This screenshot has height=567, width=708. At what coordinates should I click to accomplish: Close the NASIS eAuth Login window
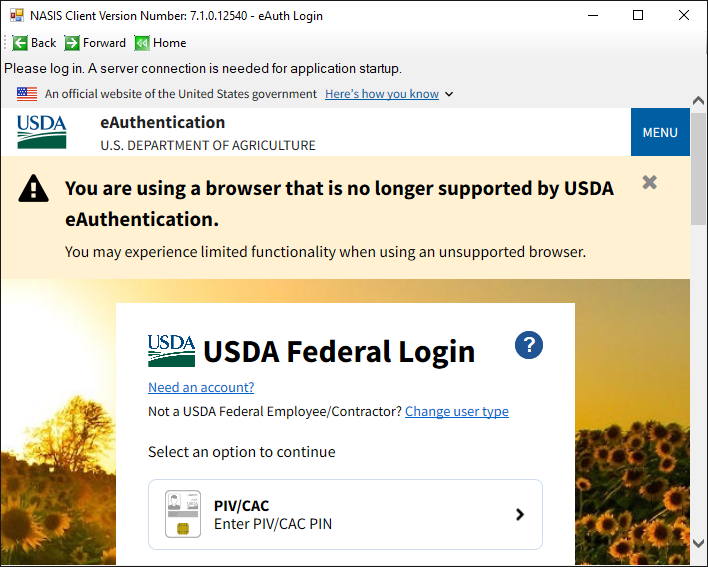[x=684, y=15]
